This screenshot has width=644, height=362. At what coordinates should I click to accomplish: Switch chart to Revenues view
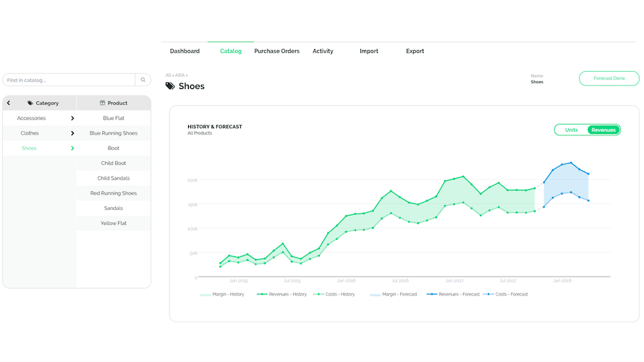[603, 130]
